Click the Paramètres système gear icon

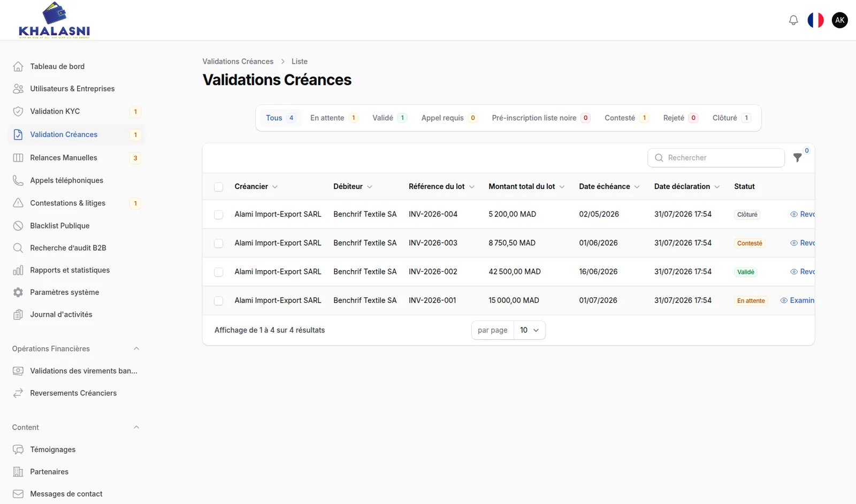pos(18,292)
